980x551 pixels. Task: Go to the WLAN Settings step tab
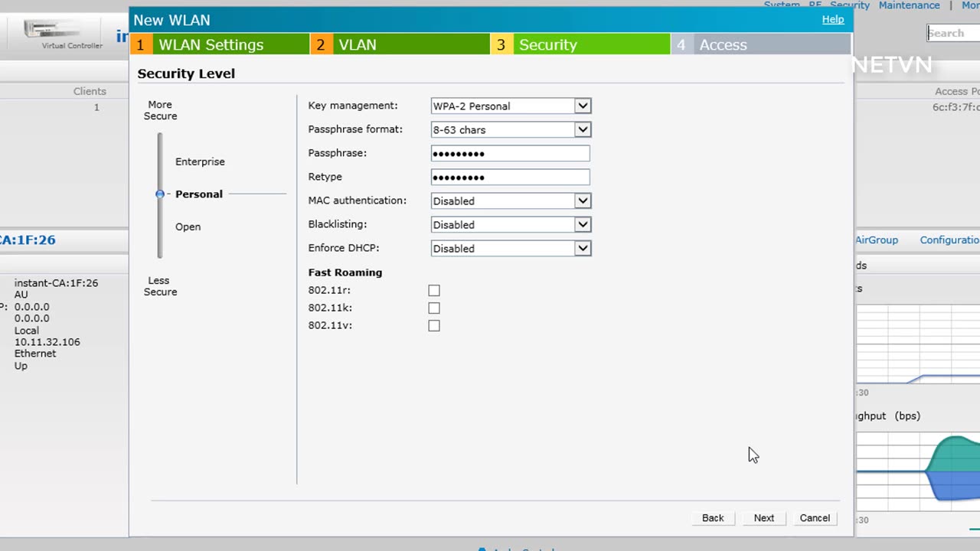coord(220,44)
